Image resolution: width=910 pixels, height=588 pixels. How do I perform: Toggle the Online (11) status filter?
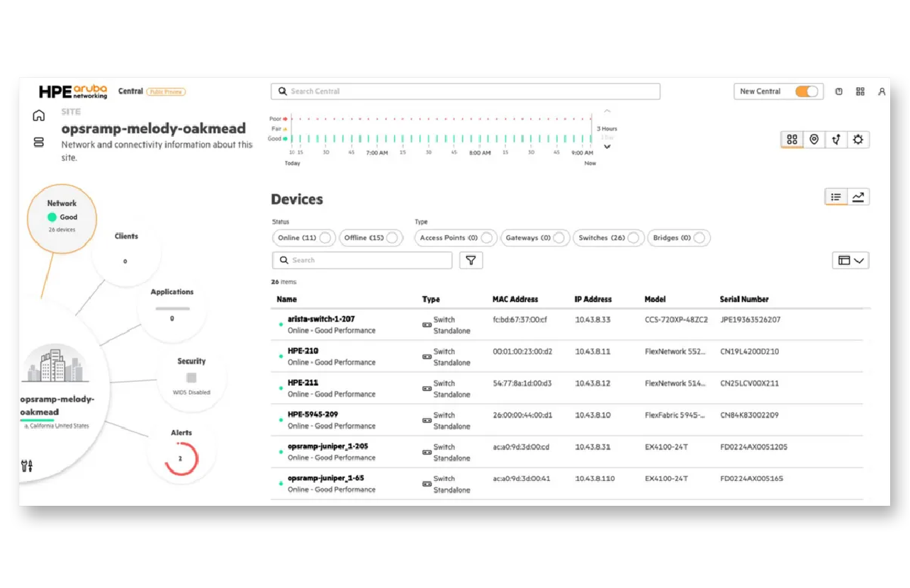pos(304,238)
